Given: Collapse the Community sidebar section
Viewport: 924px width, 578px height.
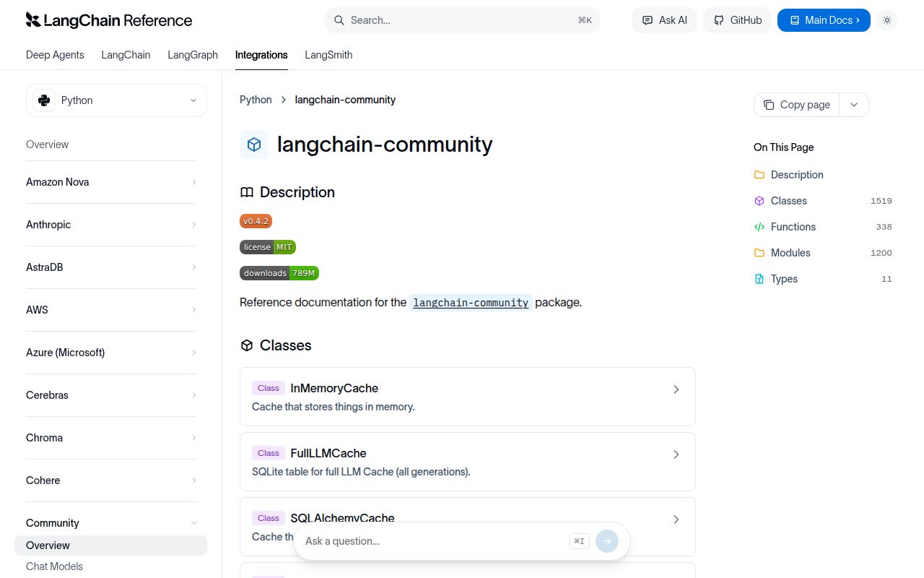Looking at the screenshot, I should pyautogui.click(x=111, y=523).
